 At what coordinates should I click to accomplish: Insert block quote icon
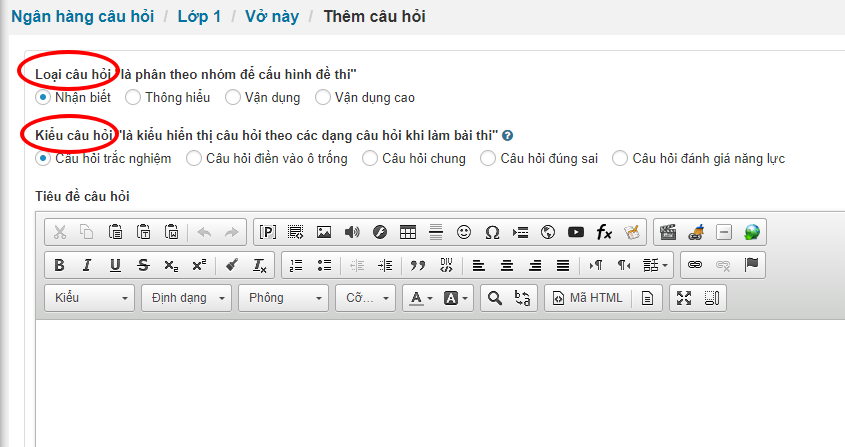[x=418, y=265]
